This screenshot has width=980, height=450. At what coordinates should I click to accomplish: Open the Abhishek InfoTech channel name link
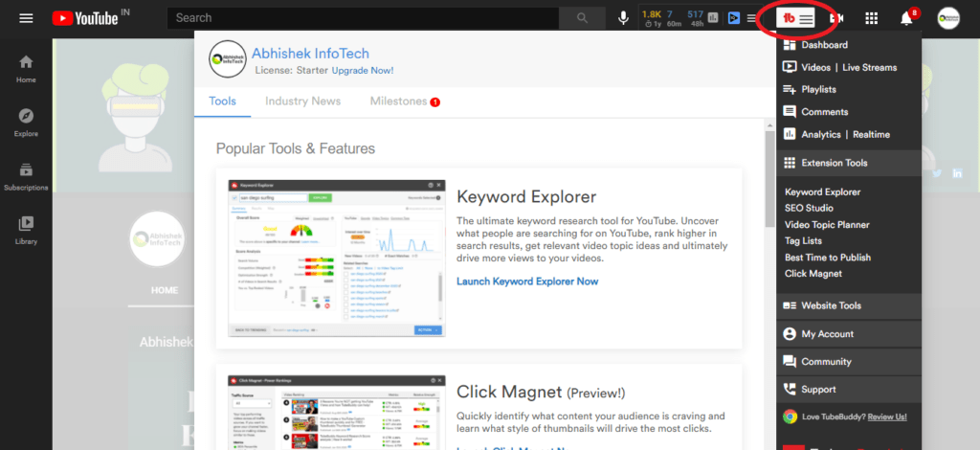[311, 54]
